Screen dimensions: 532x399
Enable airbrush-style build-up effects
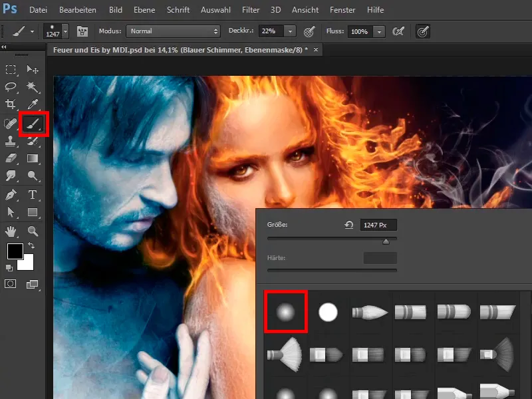tap(398, 31)
